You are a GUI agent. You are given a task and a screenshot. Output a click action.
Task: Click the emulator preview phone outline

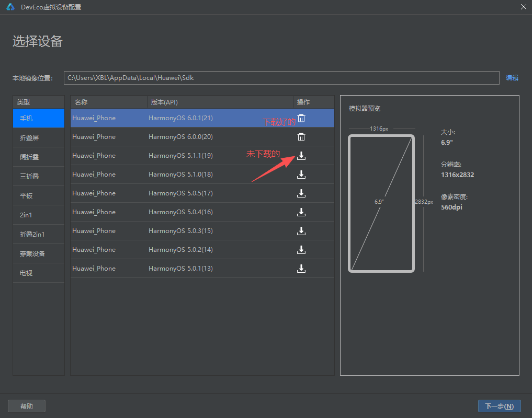[381, 203]
